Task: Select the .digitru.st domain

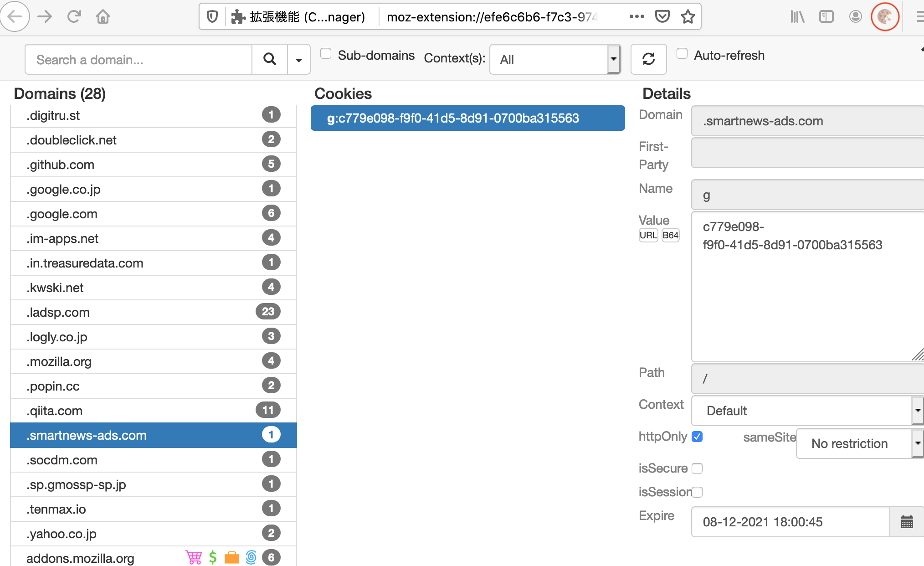Action: point(153,115)
